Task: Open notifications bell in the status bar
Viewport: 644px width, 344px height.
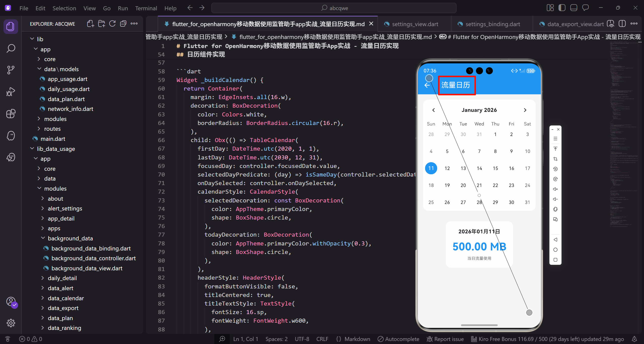Action: (x=634, y=339)
